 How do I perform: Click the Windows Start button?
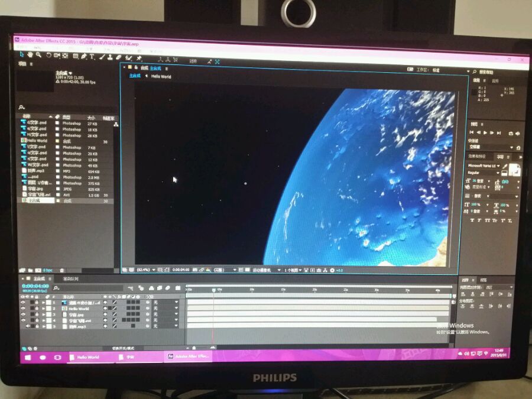click(x=27, y=357)
